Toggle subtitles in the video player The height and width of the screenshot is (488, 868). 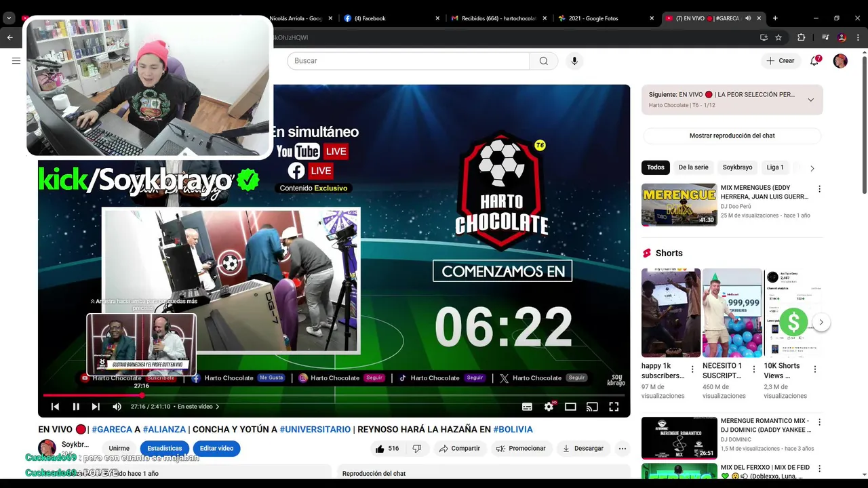[527, 407]
